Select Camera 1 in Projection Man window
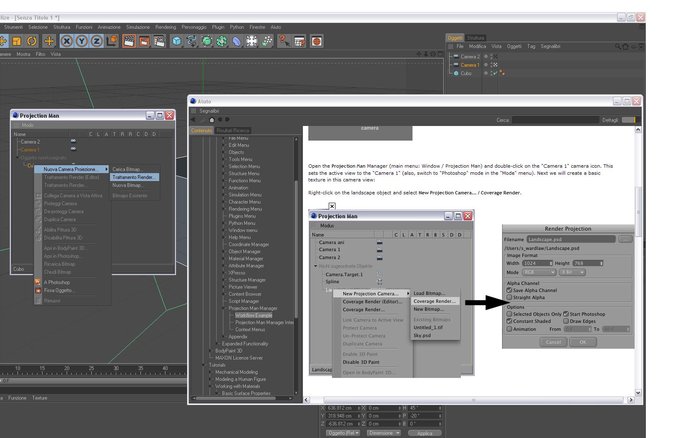The height and width of the screenshot is (438, 700). pyautogui.click(x=30, y=150)
